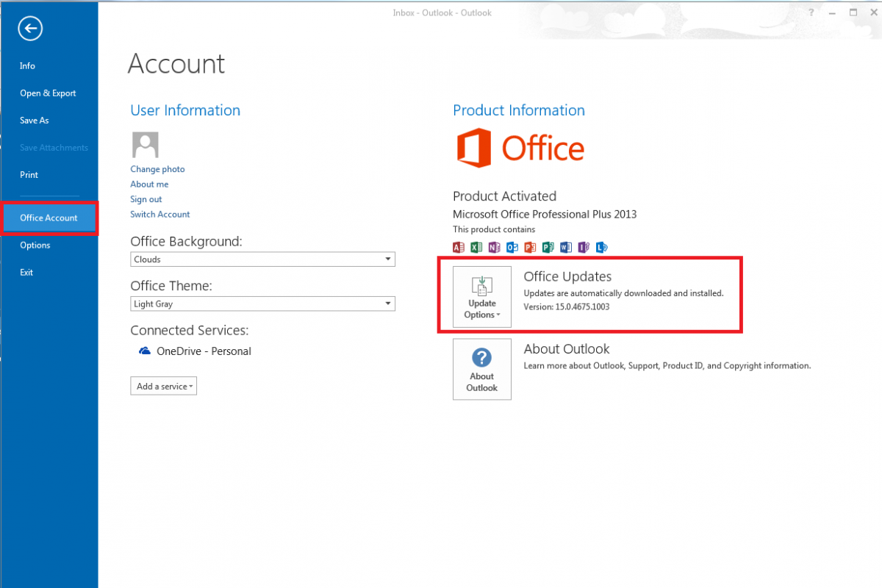882x588 pixels.
Task: Click the About Outlook button
Action: (x=482, y=369)
